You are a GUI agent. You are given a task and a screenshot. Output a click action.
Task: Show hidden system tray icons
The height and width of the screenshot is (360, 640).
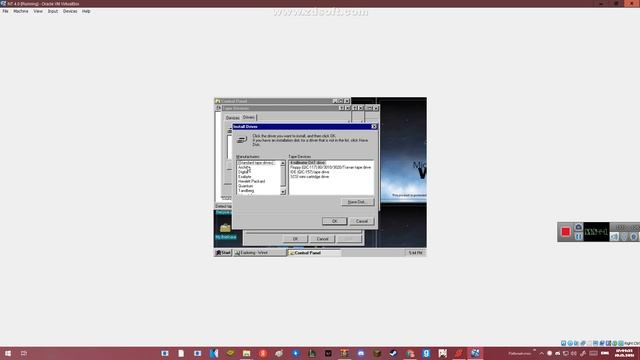click(542, 353)
